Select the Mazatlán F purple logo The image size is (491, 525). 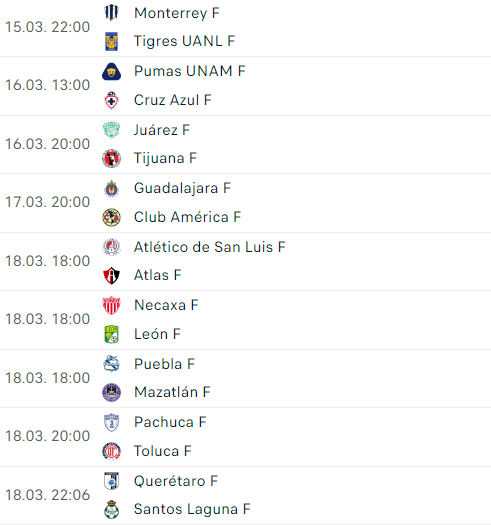tap(111, 392)
